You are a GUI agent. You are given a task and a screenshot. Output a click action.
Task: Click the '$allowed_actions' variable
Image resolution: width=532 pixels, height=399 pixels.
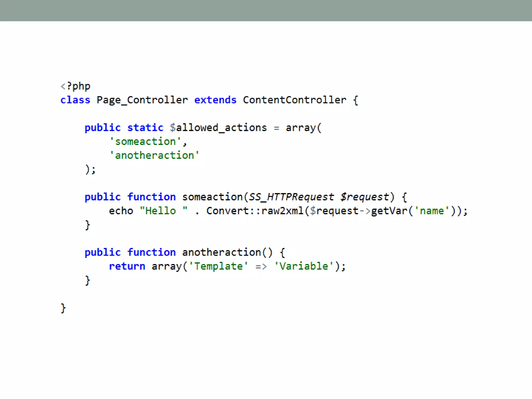[218, 128]
